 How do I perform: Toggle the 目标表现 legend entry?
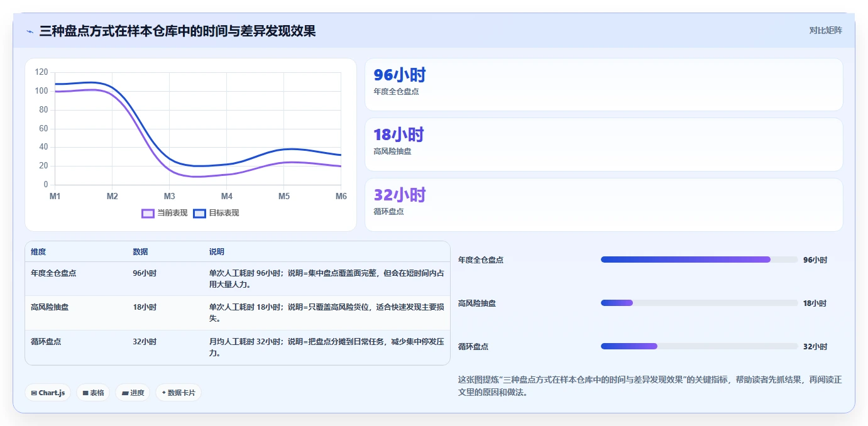tap(216, 213)
